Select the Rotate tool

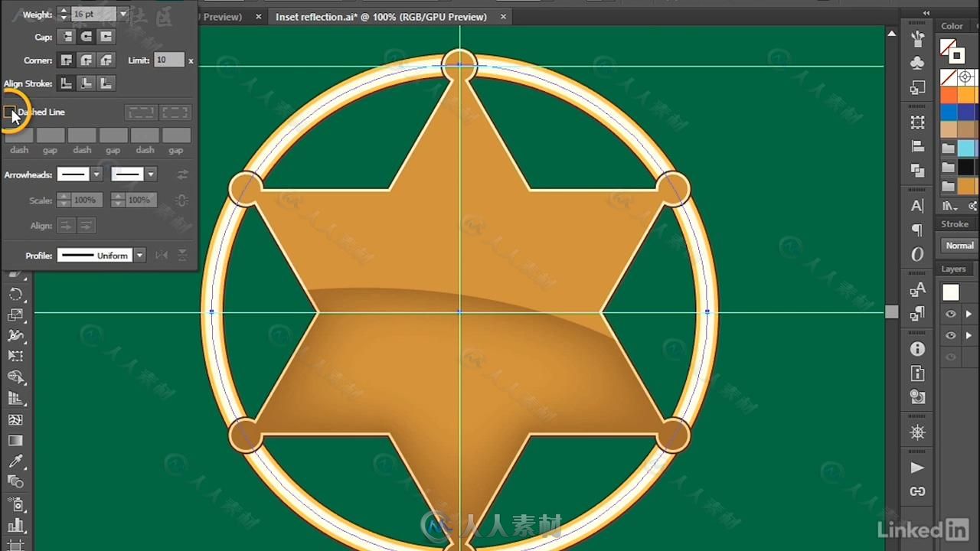[x=15, y=294]
